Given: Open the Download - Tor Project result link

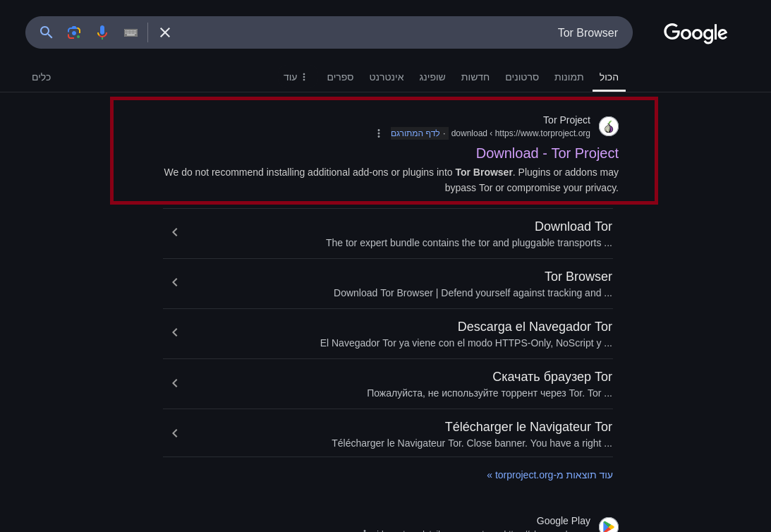Looking at the screenshot, I should pos(547,153).
